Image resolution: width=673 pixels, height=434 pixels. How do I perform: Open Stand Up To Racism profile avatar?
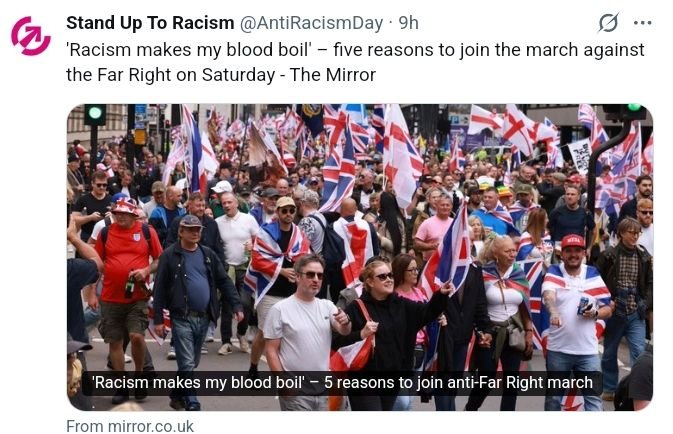31,36
